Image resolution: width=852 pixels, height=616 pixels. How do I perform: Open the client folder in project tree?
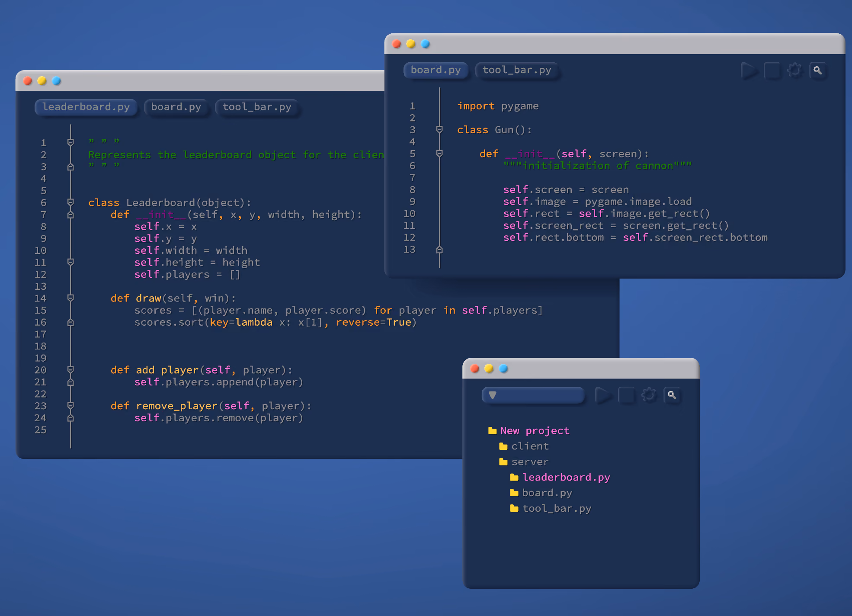pyautogui.click(x=530, y=446)
